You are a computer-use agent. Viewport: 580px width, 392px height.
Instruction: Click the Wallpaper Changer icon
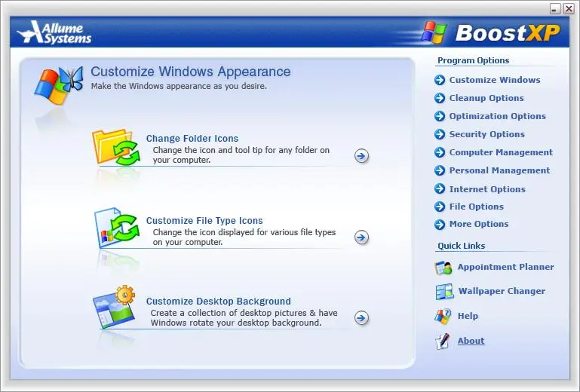click(444, 292)
